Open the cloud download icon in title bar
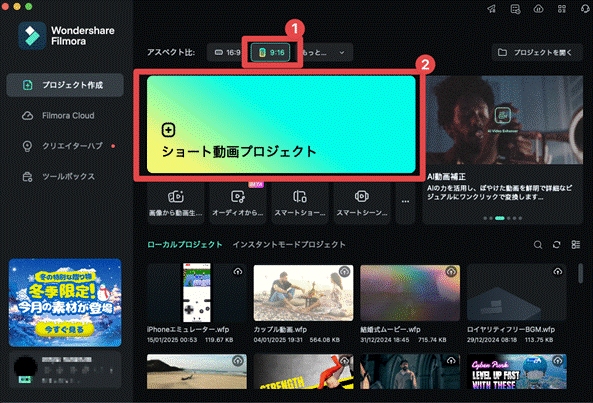593x403 pixels. pyautogui.click(x=539, y=9)
